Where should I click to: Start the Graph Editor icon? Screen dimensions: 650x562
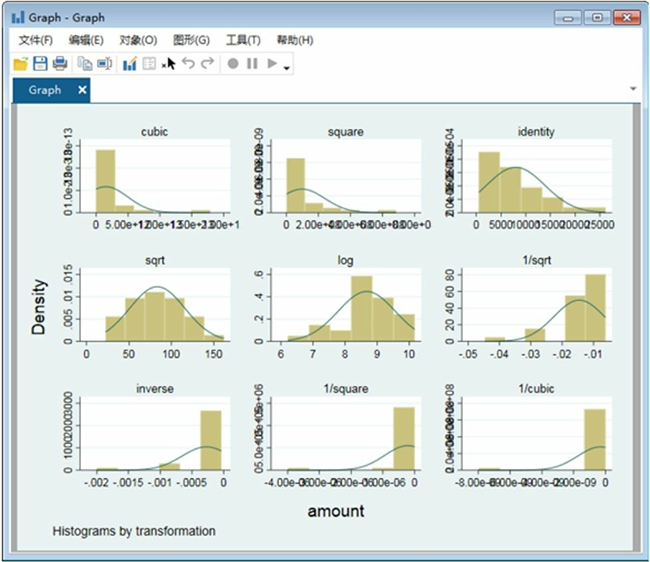pos(129,64)
